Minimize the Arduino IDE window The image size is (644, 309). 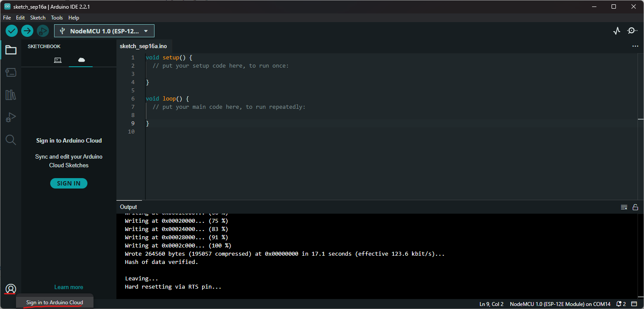594,7
